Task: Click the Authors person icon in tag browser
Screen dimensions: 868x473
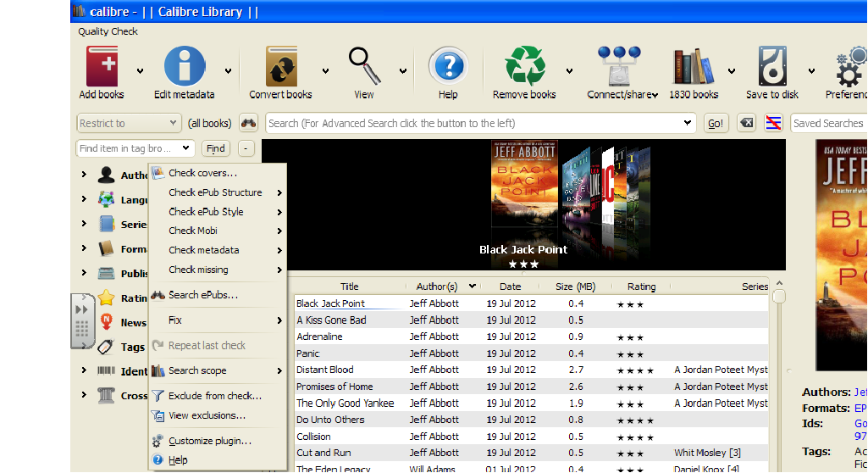Action: tap(106, 175)
